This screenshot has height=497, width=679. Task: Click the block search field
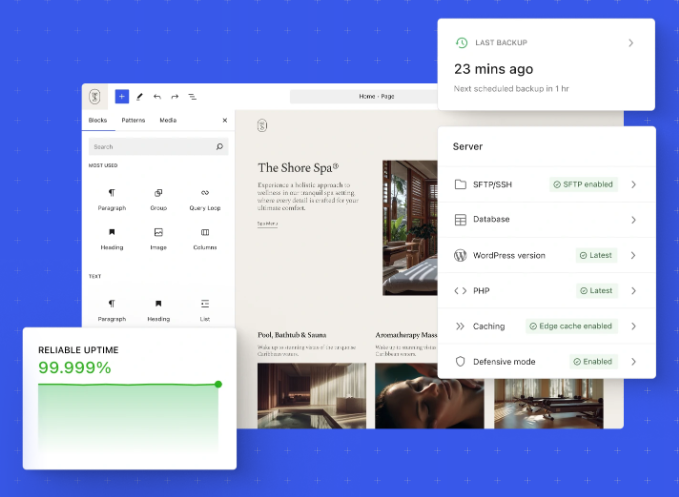pos(150,146)
